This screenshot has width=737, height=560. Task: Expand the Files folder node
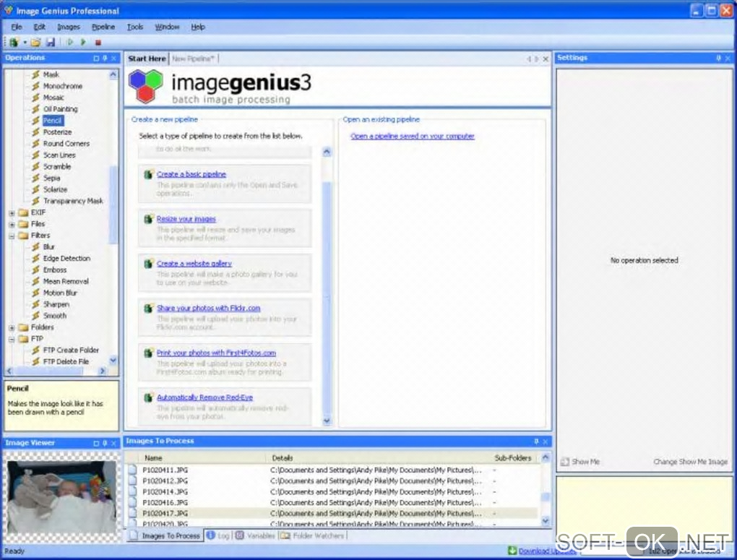pos(12,224)
